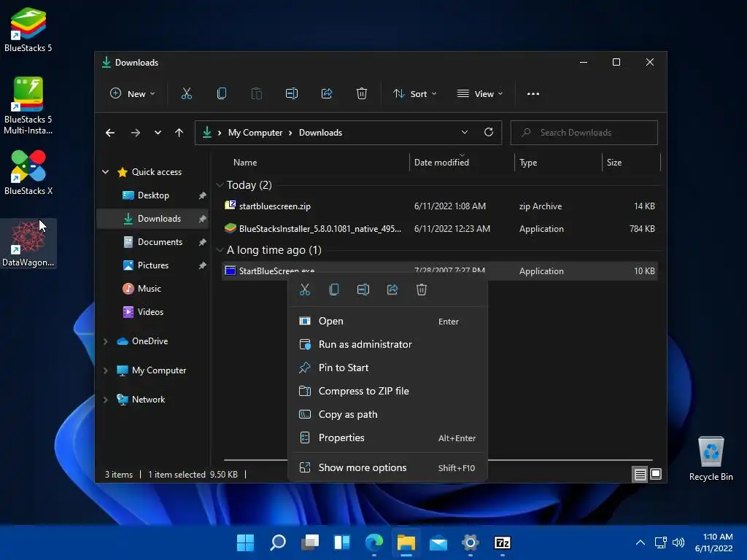Choose Pin to Start
The image size is (747, 560).
388,367
